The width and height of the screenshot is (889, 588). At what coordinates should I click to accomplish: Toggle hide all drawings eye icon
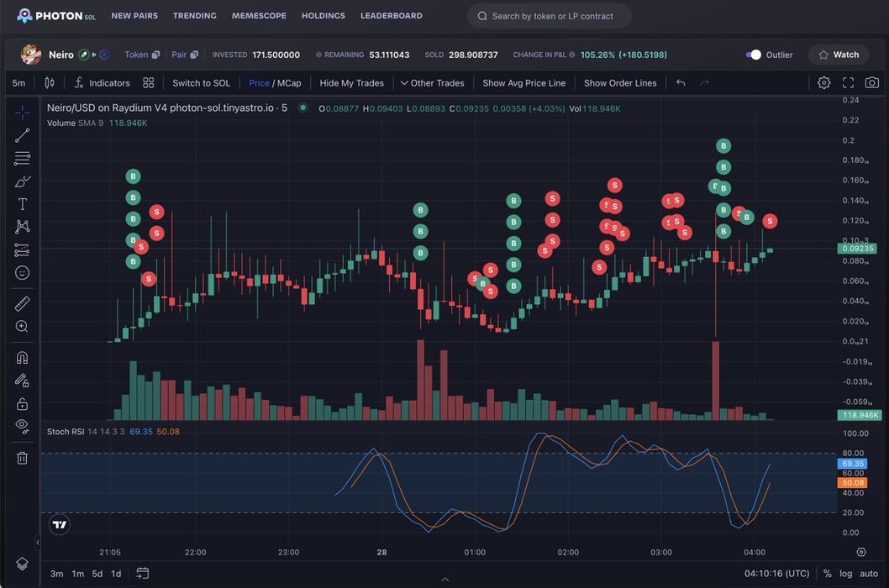(22, 425)
